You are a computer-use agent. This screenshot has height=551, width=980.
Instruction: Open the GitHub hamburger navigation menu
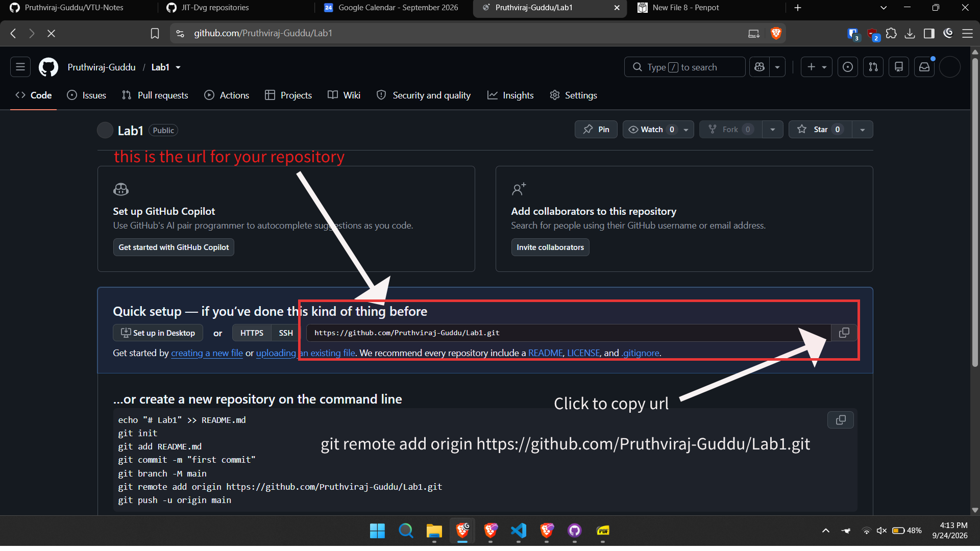coord(20,67)
